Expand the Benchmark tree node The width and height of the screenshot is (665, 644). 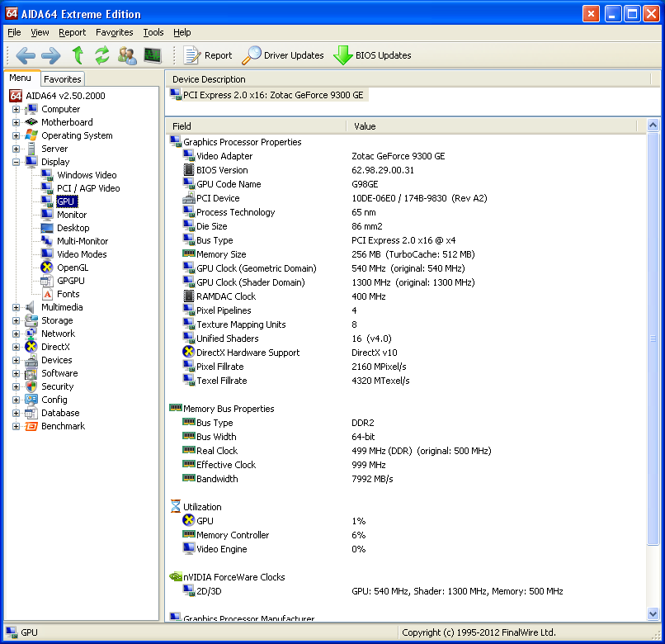16,426
